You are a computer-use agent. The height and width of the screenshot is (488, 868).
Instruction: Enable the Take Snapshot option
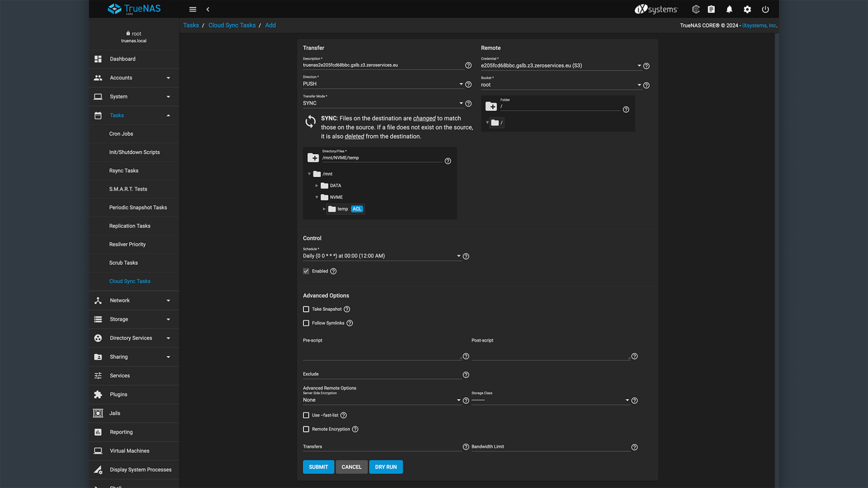pyautogui.click(x=306, y=309)
